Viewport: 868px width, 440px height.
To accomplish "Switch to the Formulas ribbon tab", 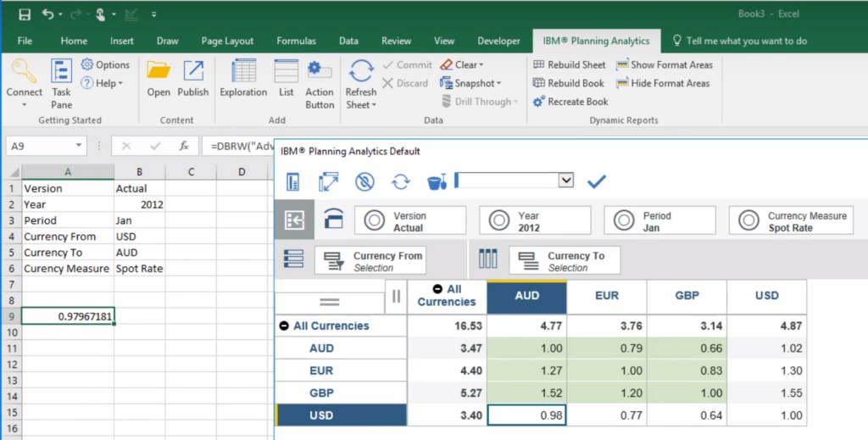I will pos(296,41).
